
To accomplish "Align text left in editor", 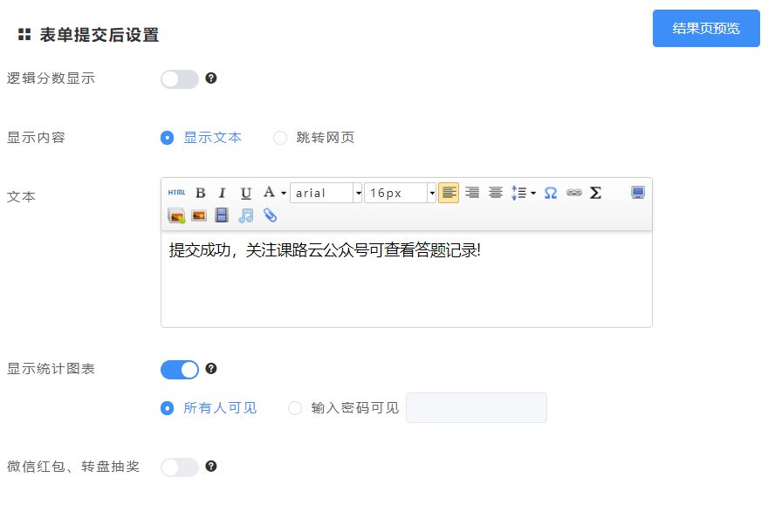I will tap(449, 193).
